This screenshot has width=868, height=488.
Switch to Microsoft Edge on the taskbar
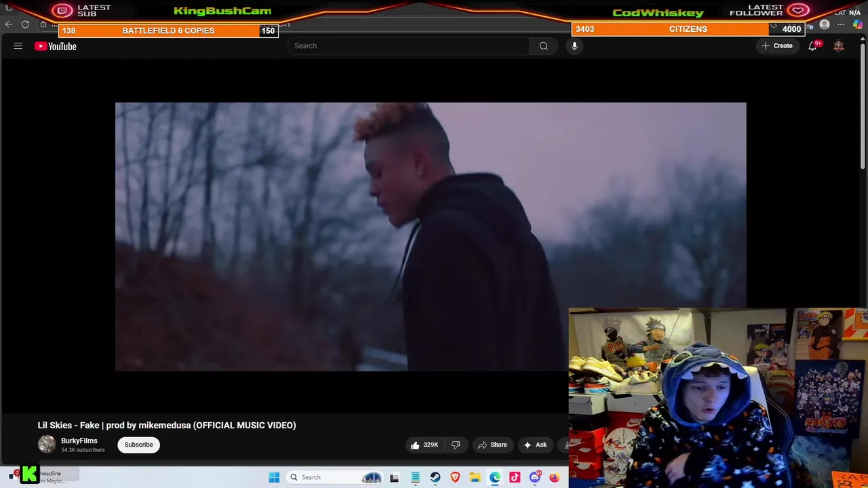495,477
